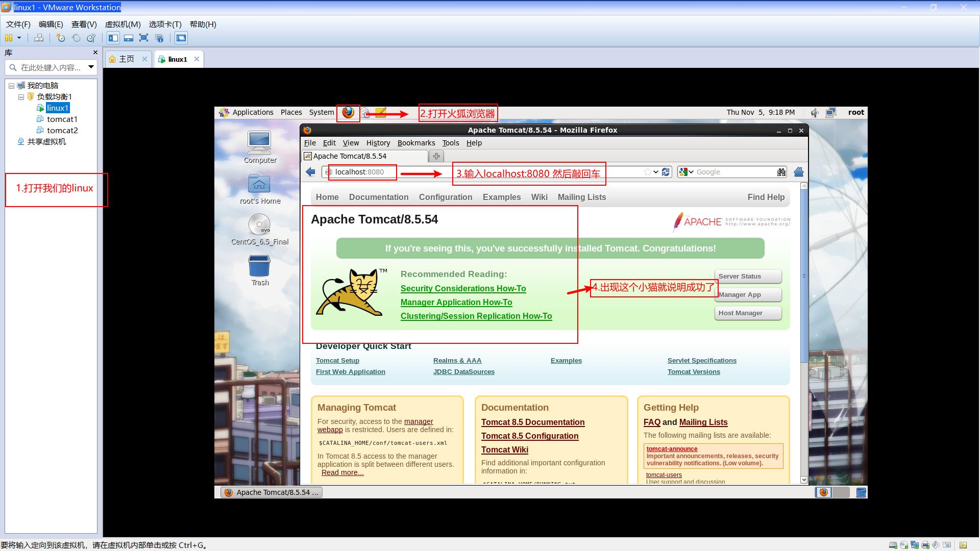This screenshot has height=551, width=980.
Task: Open library search filter dropdown arrow
Action: (91, 67)
